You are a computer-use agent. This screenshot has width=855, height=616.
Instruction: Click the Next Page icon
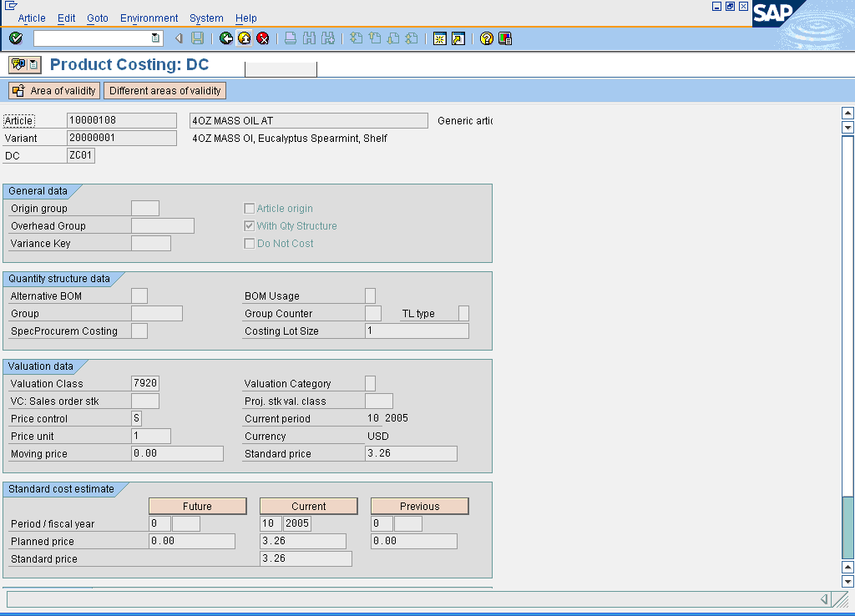(393, 38)
